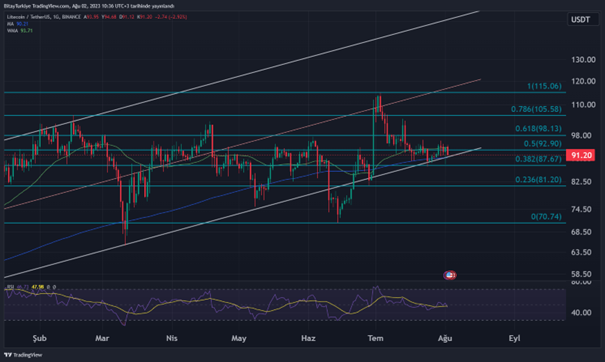Click the Eyl label on time axis

pyautogui.click(x=514, y=338)
